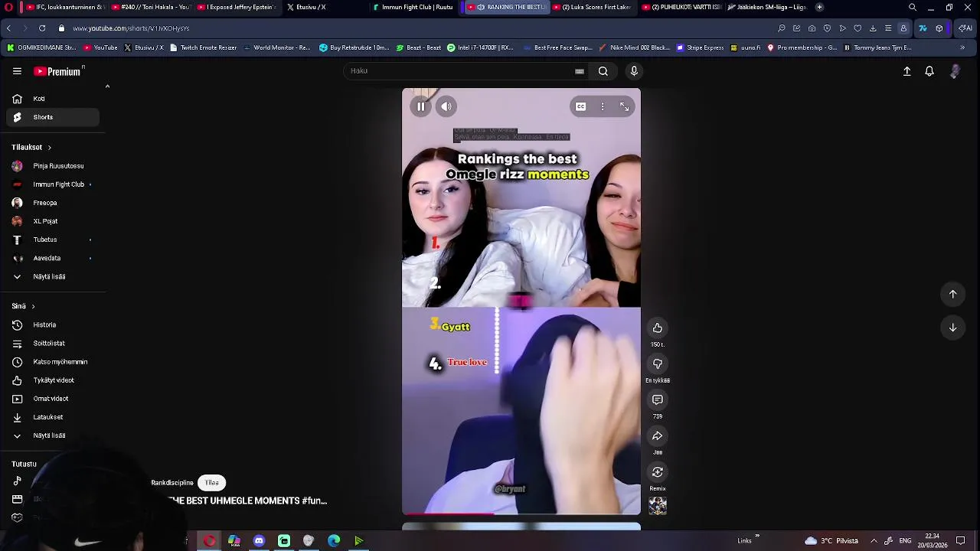Screen dimensions: 980x551
Task: Open the comments panel
Action: tap(658, 400)
